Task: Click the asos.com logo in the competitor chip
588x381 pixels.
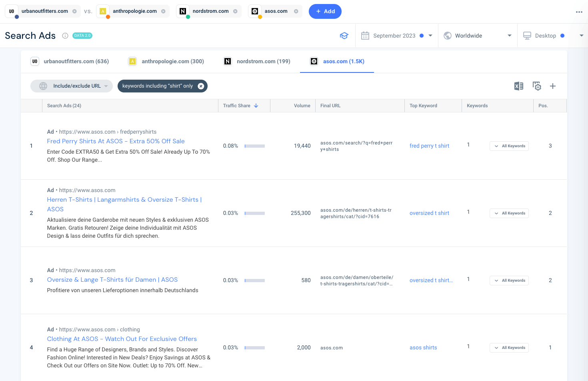Action: click(x=255, y=11)
